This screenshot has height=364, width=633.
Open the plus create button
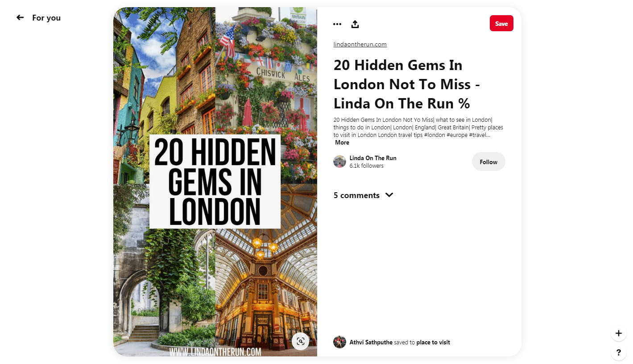618,333
